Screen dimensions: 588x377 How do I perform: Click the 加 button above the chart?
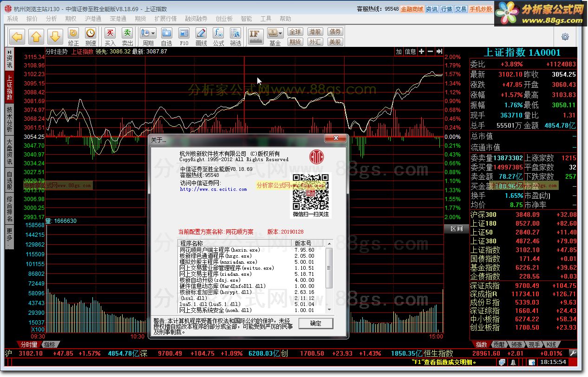coord(398,52)
